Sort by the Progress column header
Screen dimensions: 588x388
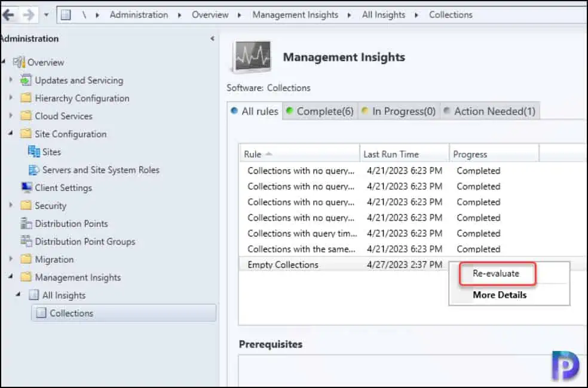[x=494, y=154]
